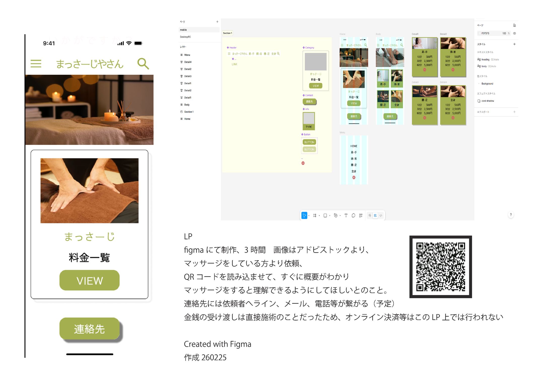Select the mobile page

pyautogui.click(x=183, y=30)
